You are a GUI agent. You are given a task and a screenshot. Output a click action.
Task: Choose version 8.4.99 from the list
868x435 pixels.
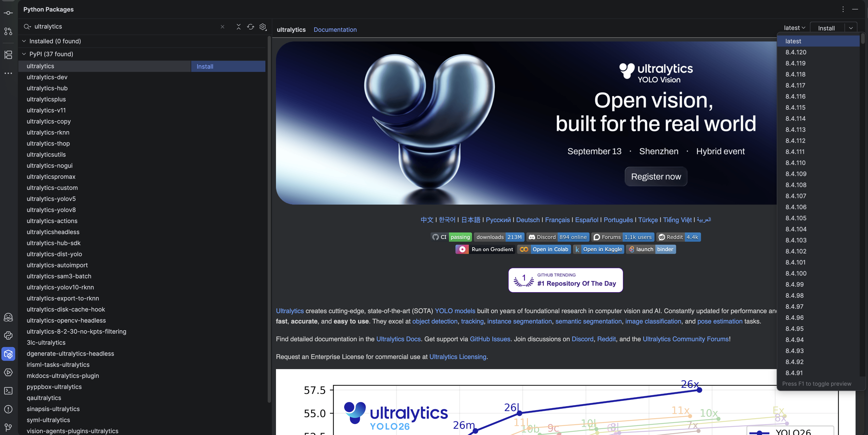pyautogui.click(x=818, y=284)
